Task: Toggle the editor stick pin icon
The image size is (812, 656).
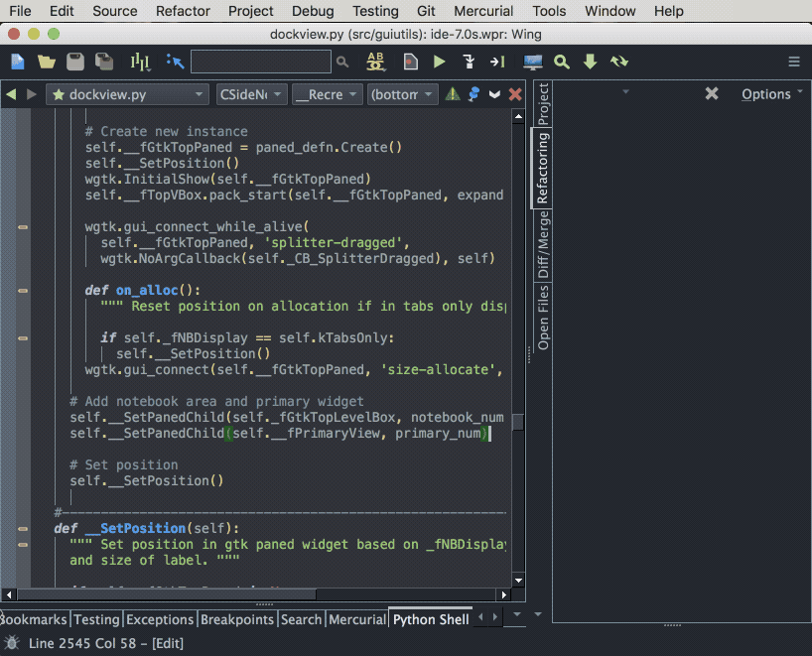Action: [x=474, y=94]
